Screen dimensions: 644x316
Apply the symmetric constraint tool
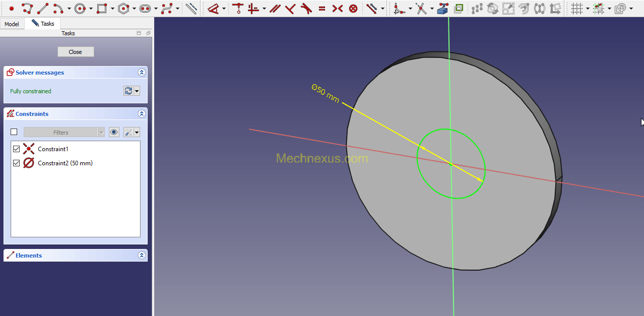[338, 9]
